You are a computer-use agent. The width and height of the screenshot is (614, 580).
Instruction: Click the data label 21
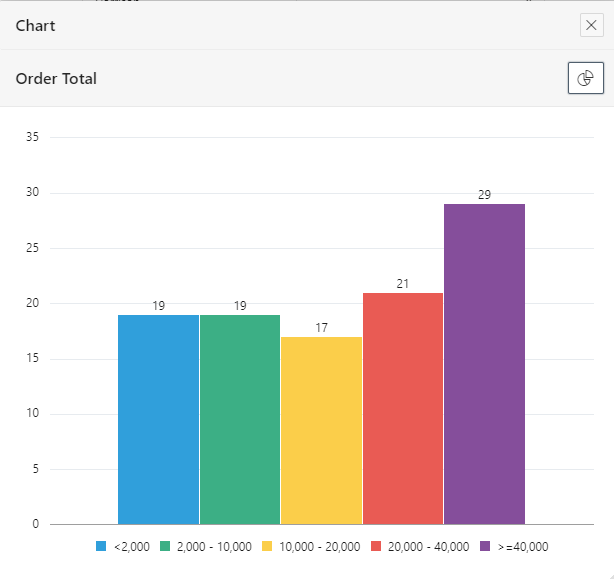(x=403, y=284)
